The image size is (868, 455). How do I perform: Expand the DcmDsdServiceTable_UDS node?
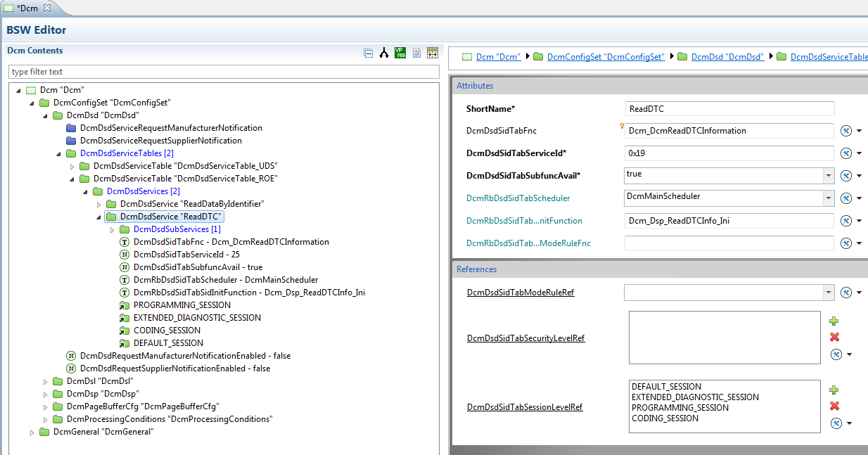click(x=72, y=166)
